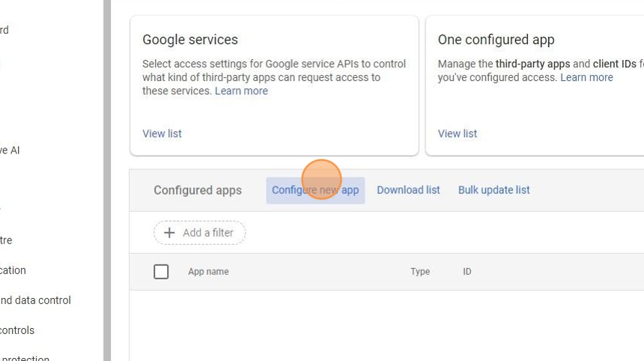644x361 pixels.
Task: Open View list under One configured app
Action: pyautogui.click(x=458, y=133)
